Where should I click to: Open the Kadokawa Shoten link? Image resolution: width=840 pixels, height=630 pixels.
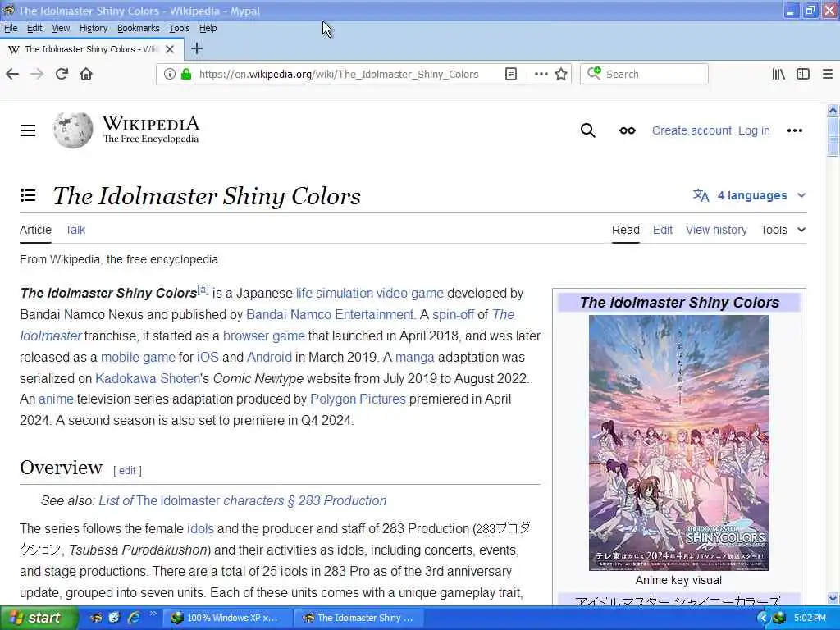pos(148,378)
